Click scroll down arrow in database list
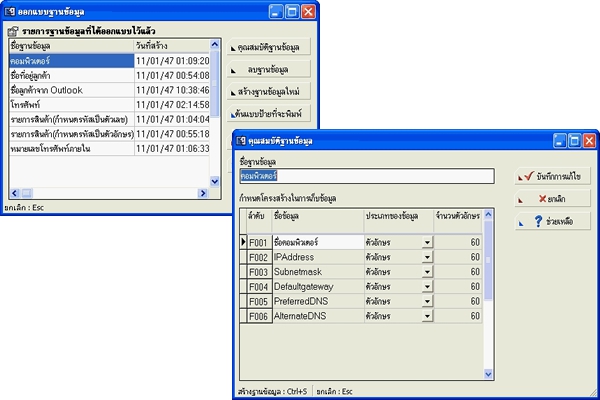 (215, 181)
